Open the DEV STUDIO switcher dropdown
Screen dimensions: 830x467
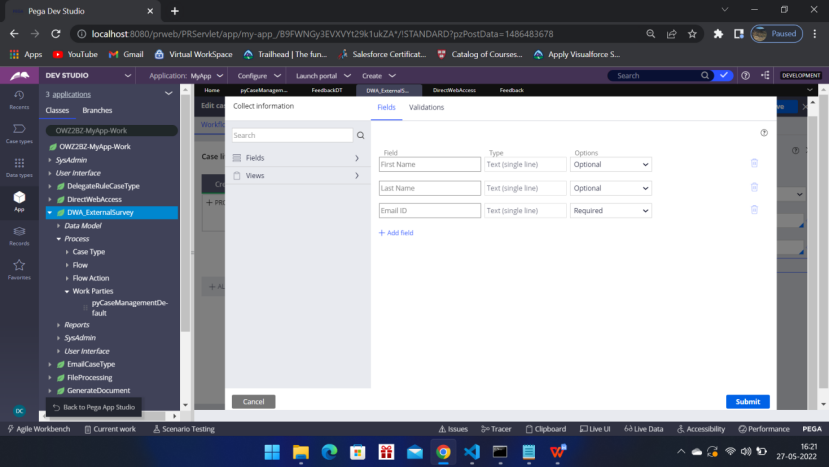click(128, 76)
